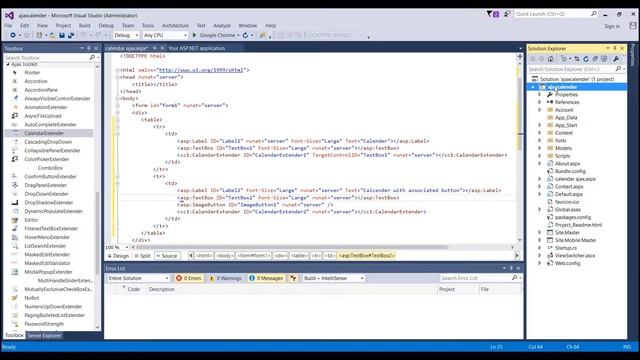Click the Editor toolbox item icon

(15, 220)
